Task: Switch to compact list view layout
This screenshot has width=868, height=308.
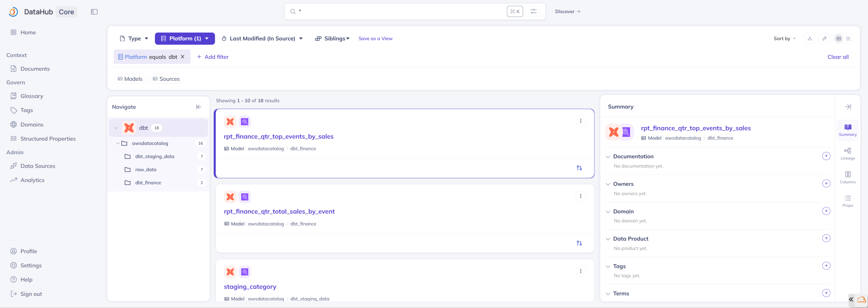Action: (x=848, y=39)
